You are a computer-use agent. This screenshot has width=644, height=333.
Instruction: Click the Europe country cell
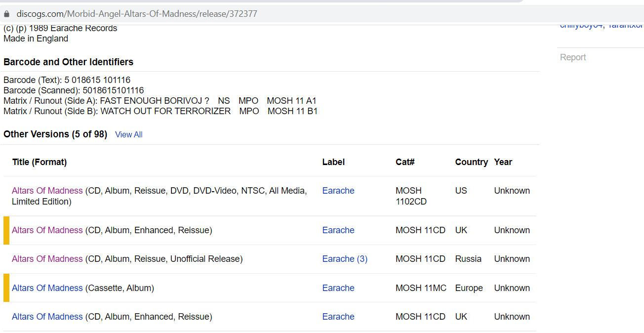469,288
